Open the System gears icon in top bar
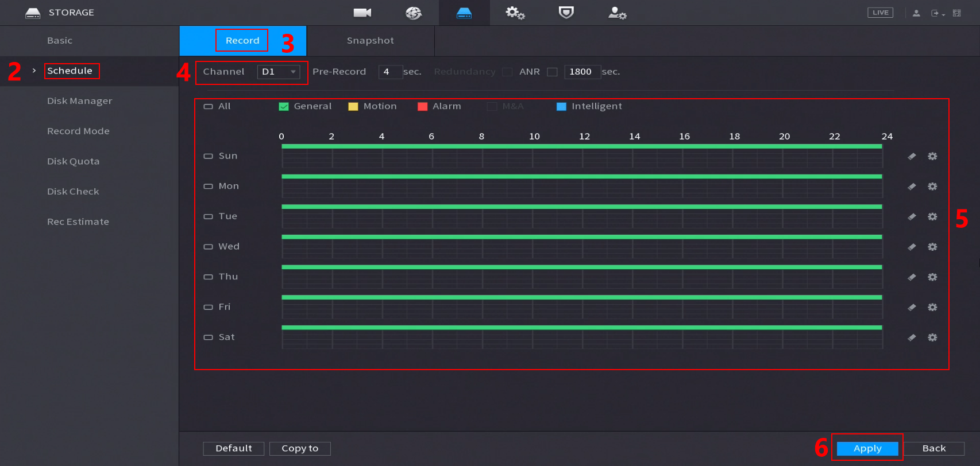This screenshot has height=466, width=980. tap(515, 13)
